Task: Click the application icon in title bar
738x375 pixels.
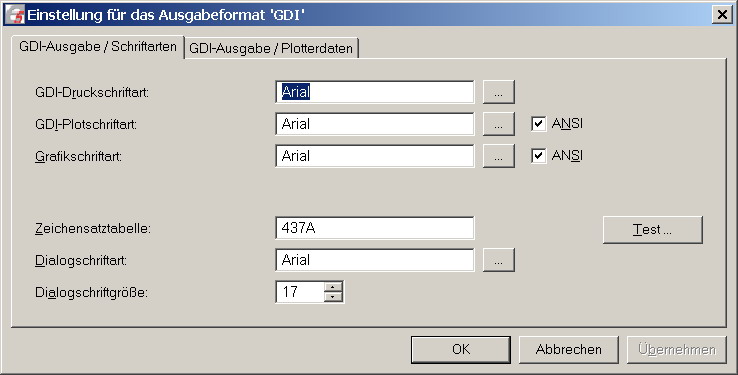Action: click(17, 15)
